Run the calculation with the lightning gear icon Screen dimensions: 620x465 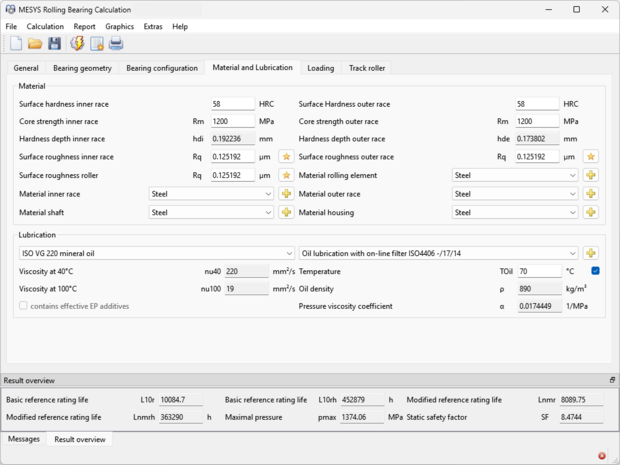click(x=77, y=43)
